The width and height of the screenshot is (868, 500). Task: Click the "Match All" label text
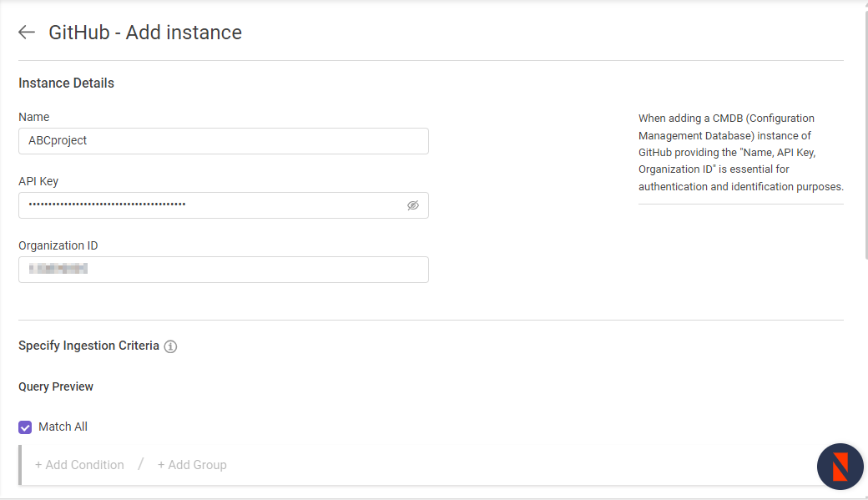pos(63,427)
